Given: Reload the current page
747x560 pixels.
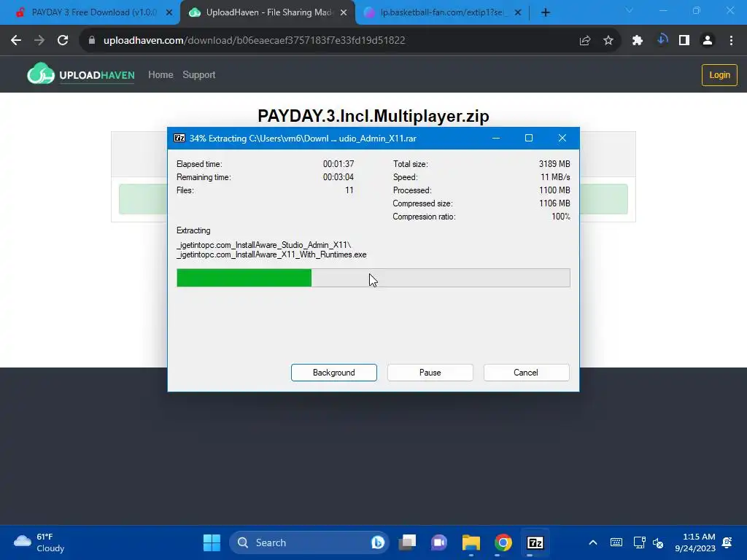Looking at the screenshot, I should click(x=63, y=41).
